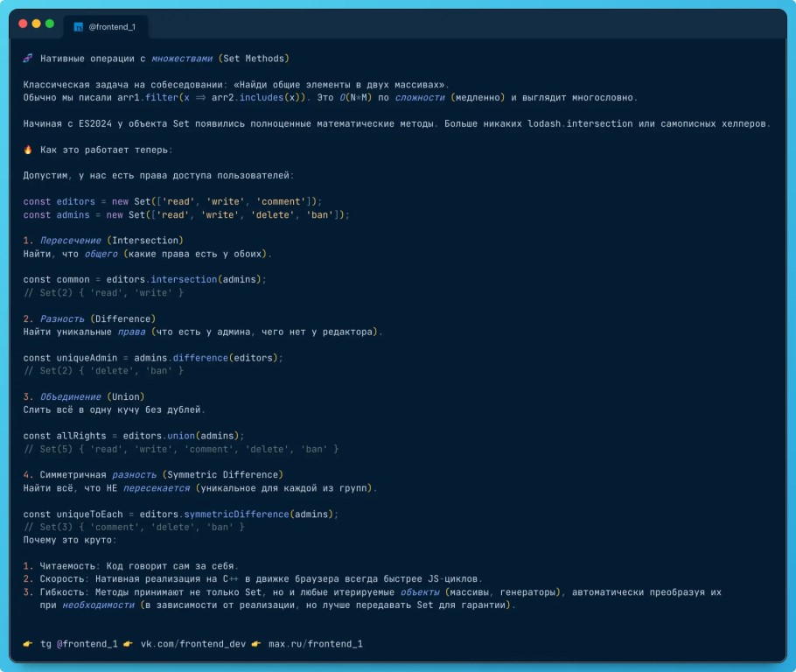Click the pointing hand before max.ru link

point(256,643)
